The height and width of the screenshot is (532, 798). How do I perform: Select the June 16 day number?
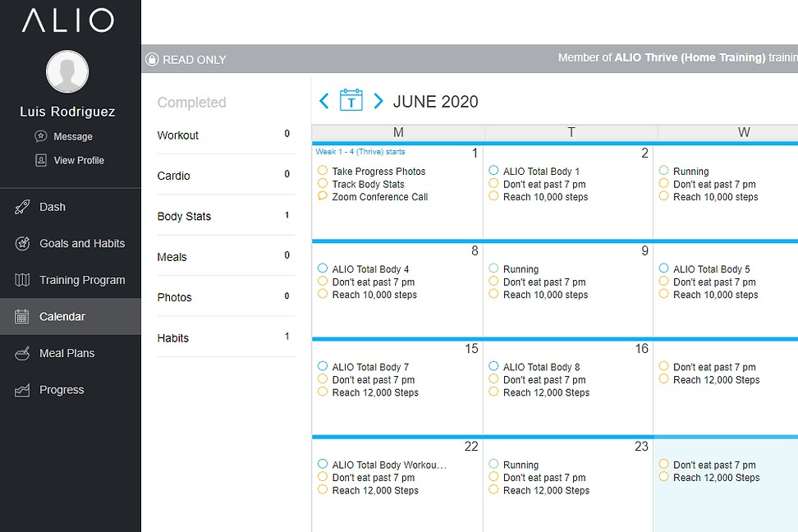(x=641, y=348)
